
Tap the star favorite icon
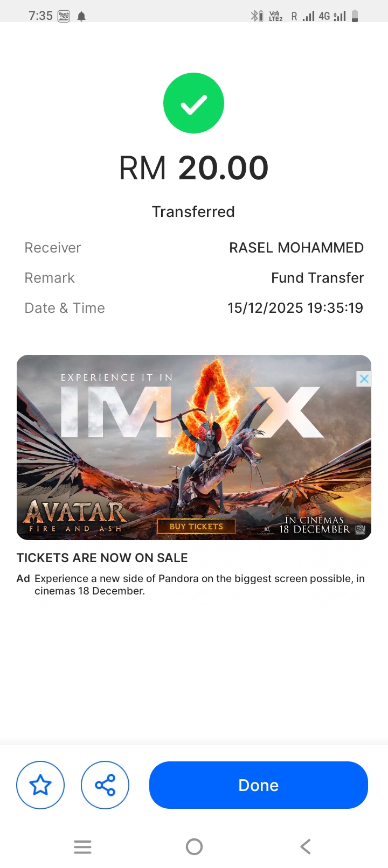pos(40,785)
